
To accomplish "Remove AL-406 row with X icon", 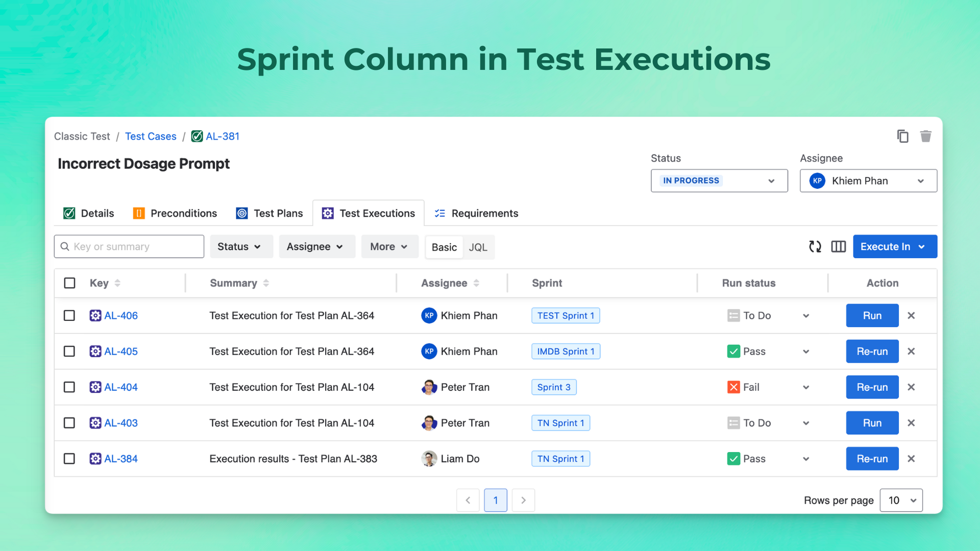I will point(911,316).
